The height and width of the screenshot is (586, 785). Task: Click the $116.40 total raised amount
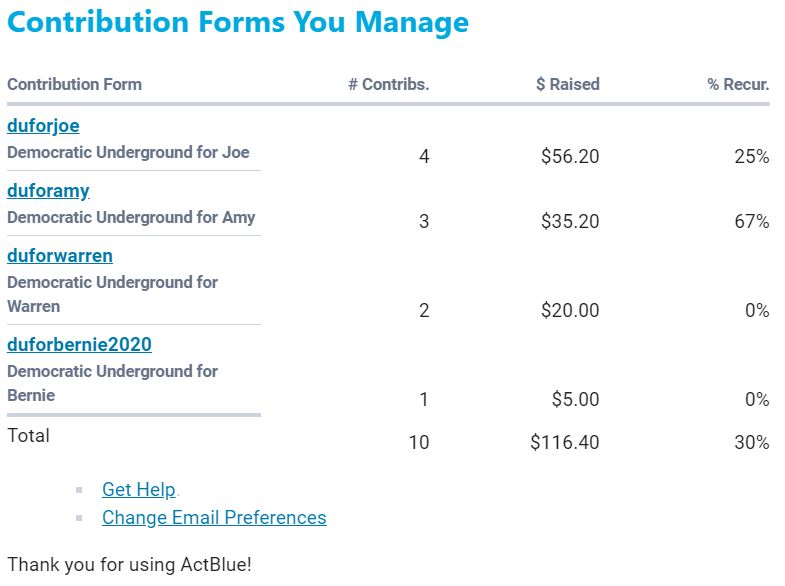[x=565, y=442]
